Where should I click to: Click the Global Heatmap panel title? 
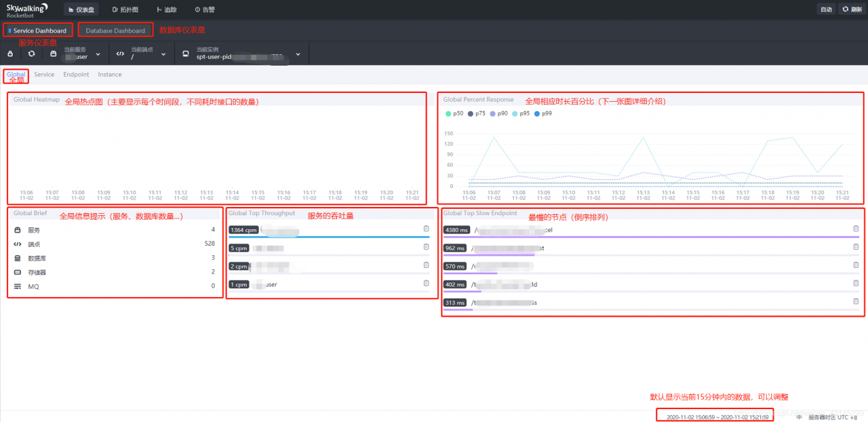click(x=37, y=100)
